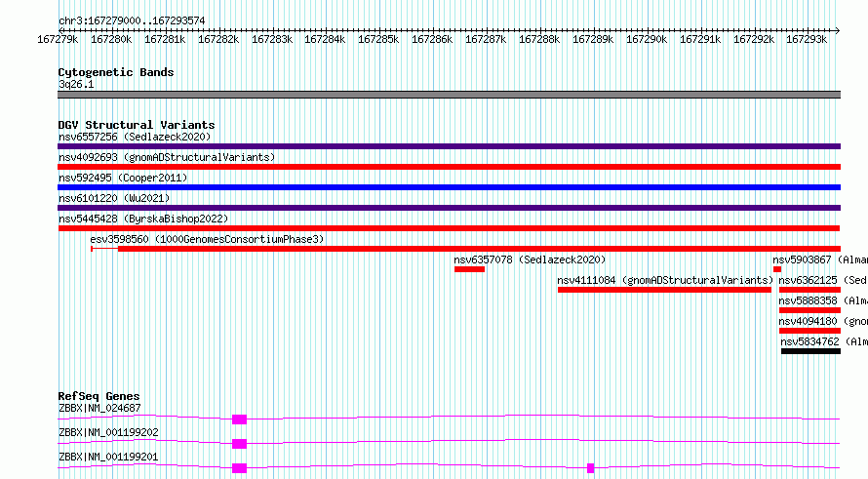This screenshot has width=868, height=479.
Task: Select the red nsv4111084 variant bar
Action: coord(664,290)
